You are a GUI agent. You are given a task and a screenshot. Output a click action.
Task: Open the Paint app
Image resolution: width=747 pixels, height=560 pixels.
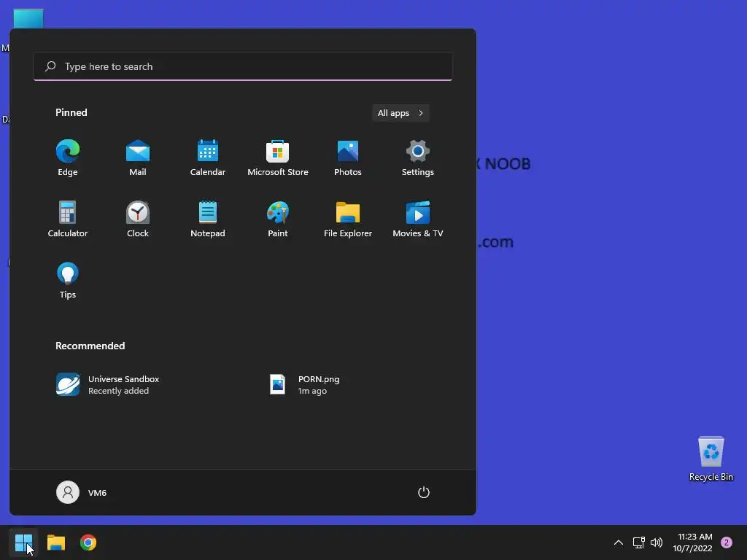pos(278,219)
